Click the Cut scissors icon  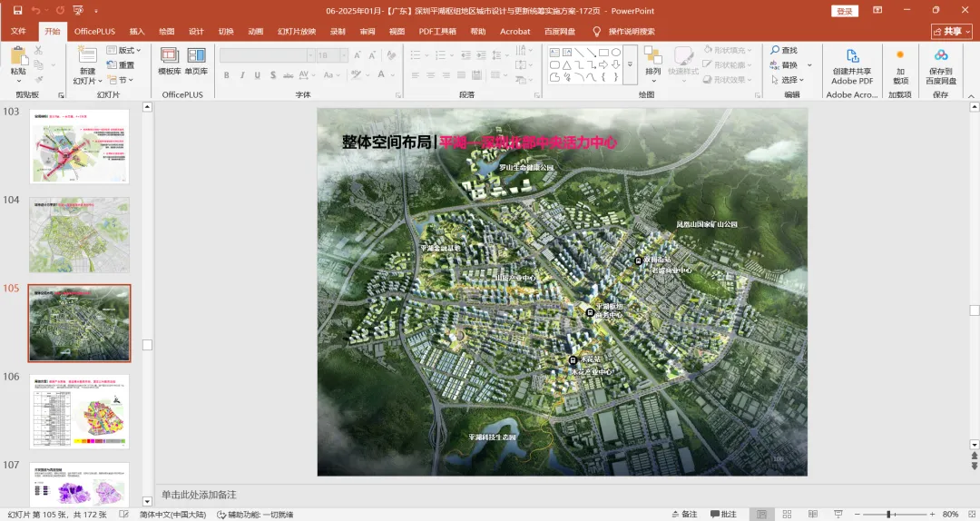(39, 50)
